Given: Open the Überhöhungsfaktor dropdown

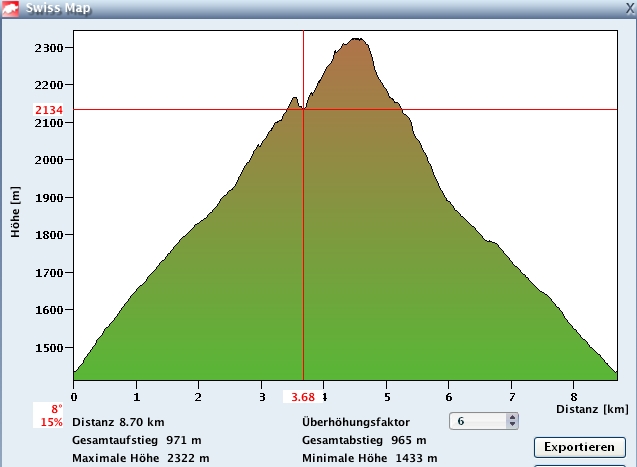Looking at the screenshot, I should pos(478,421).
